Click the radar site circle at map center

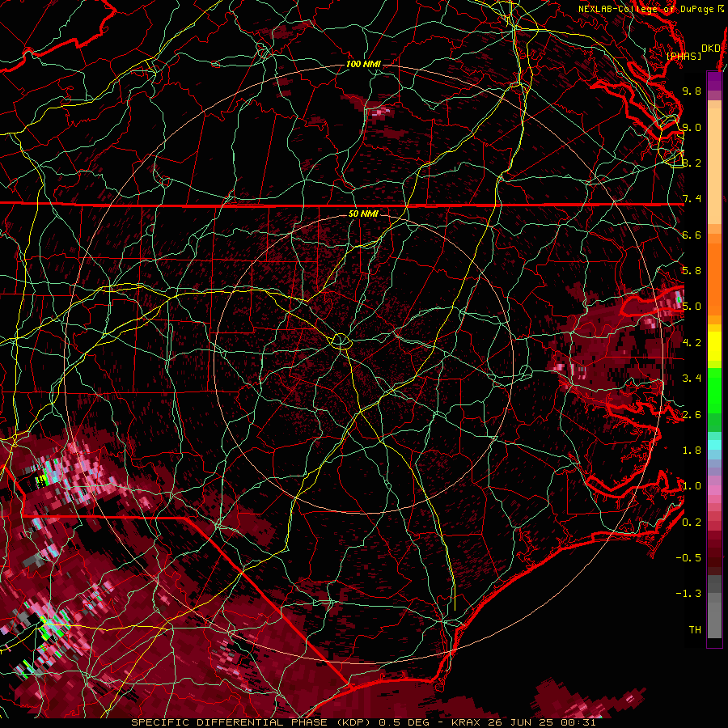tap(341, 341)
